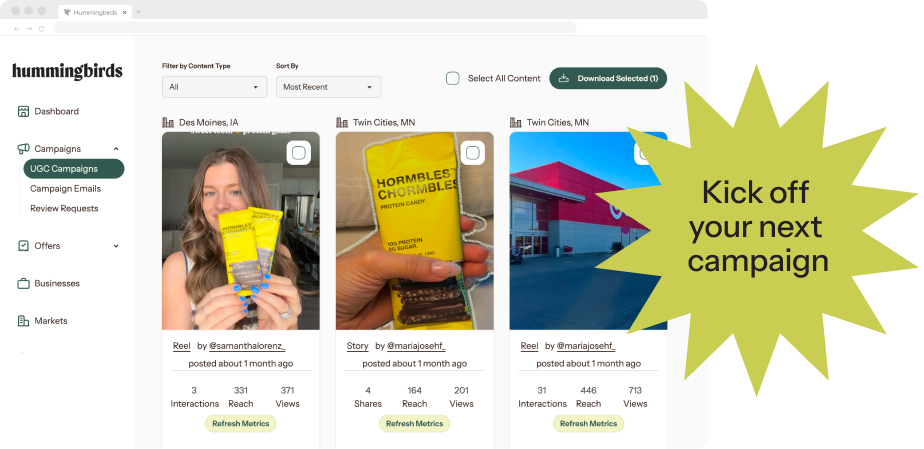Click the Story link on the mariajosehf_ card

point(357,346)
